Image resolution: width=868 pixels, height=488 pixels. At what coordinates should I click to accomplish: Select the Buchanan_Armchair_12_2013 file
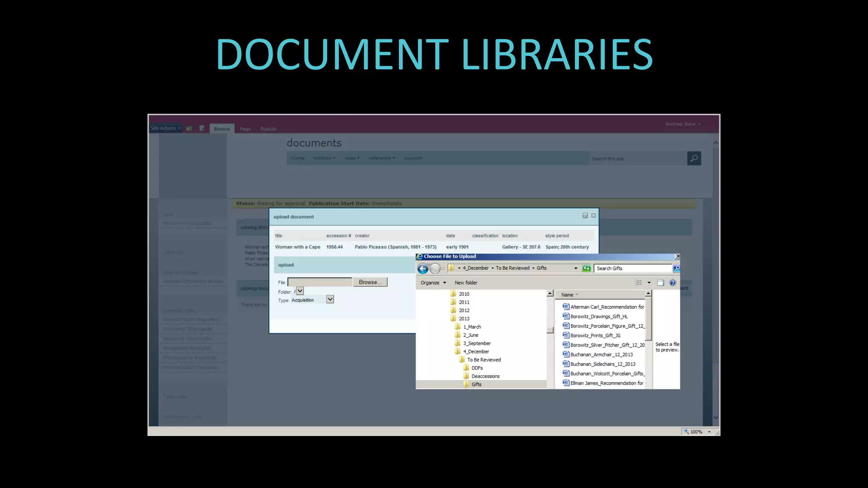[601, 355]
